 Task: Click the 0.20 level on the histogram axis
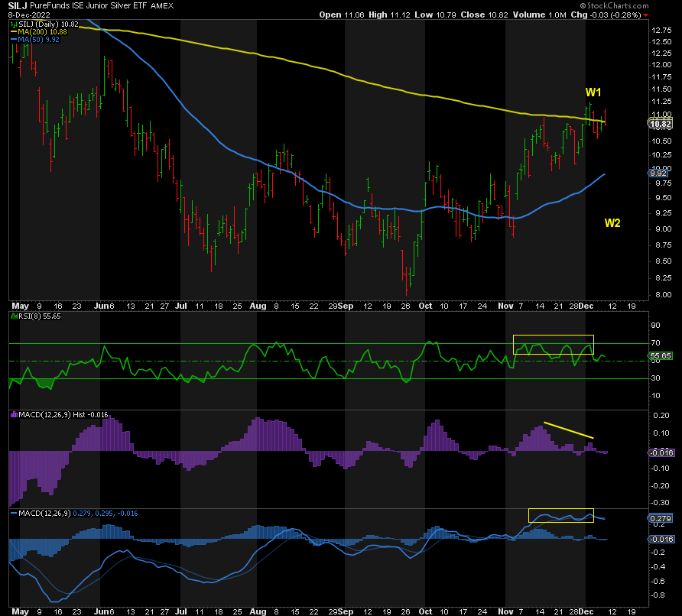[661, 416]
